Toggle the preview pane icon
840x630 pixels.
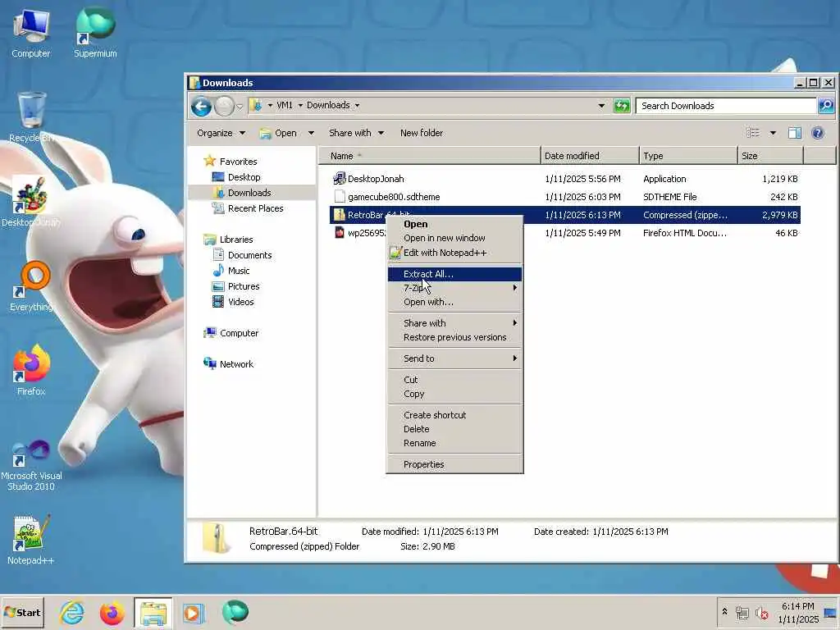point(794,133)
